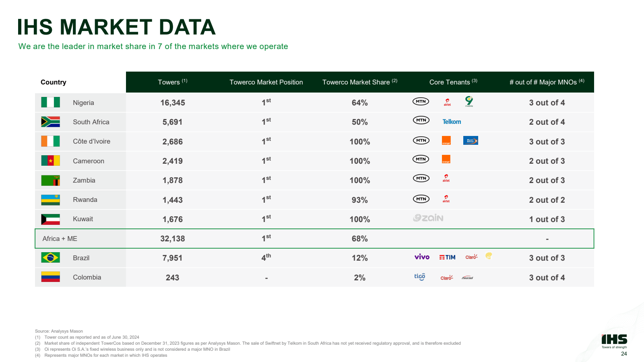
Task: Click the Brazil flag icon
Action: (50, 257)
